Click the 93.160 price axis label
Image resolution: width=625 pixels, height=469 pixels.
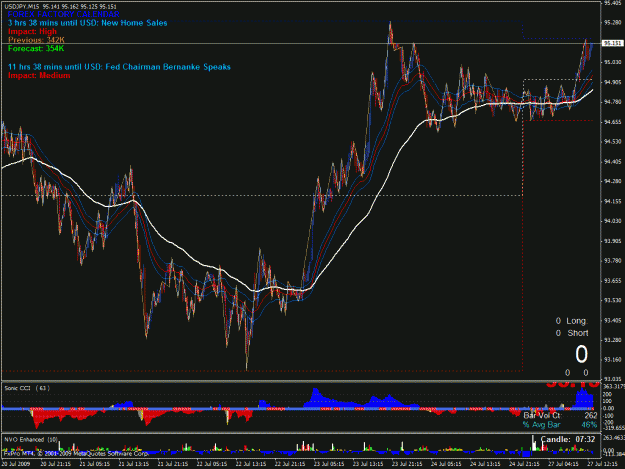[613, 359]
